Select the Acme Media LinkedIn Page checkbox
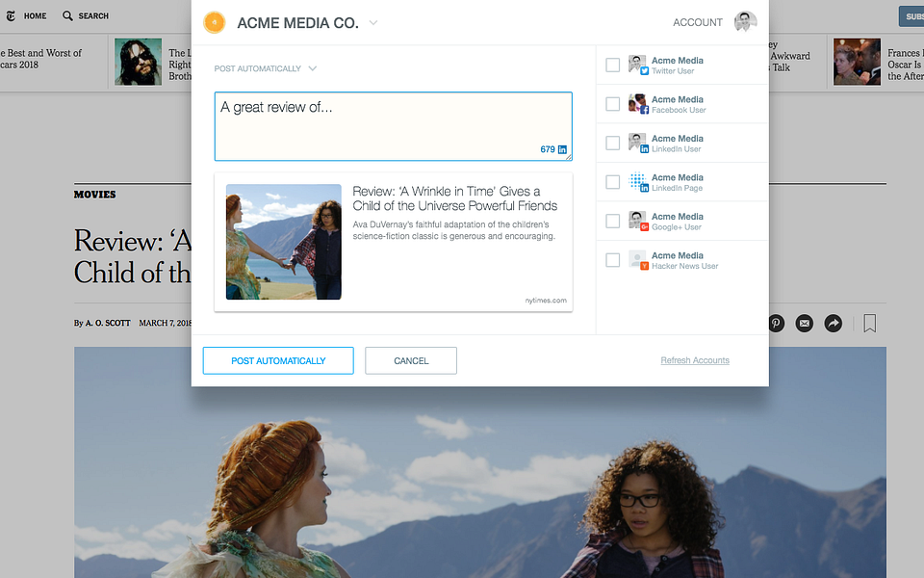The height and width of the screenshot is (578, 924). pos(613,182)
